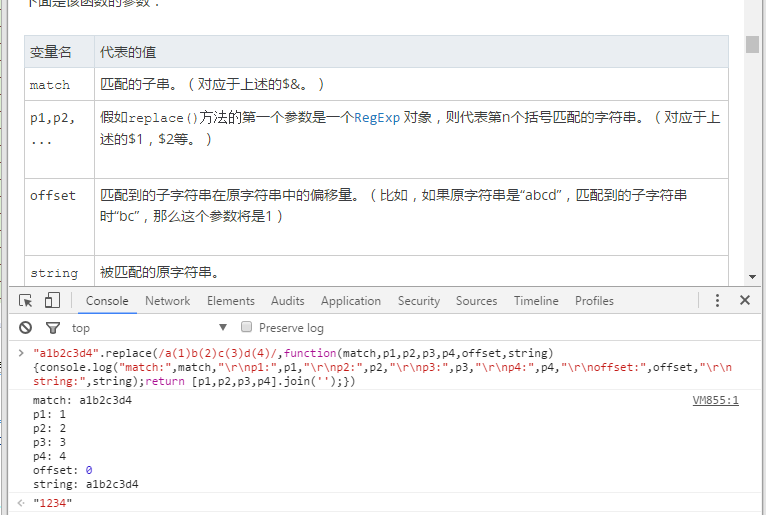Select the match cell in the table

60,84
